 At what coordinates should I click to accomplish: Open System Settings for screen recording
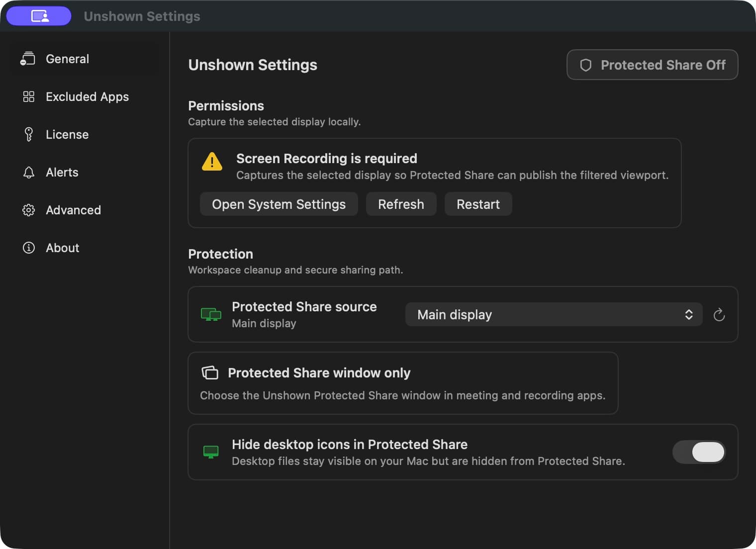pos(279,204)
